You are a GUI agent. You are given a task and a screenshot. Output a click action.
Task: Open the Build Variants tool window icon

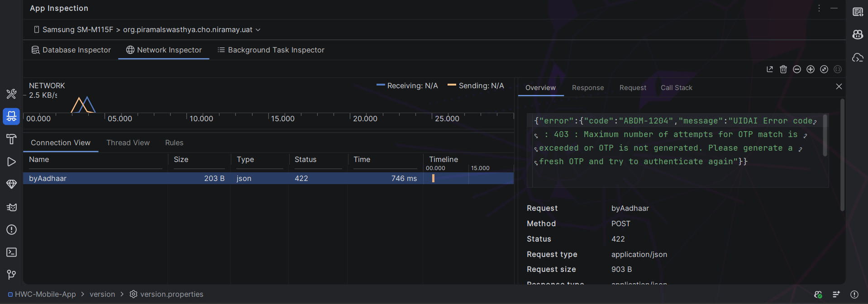pyautogui.click(x=11, y=94)
